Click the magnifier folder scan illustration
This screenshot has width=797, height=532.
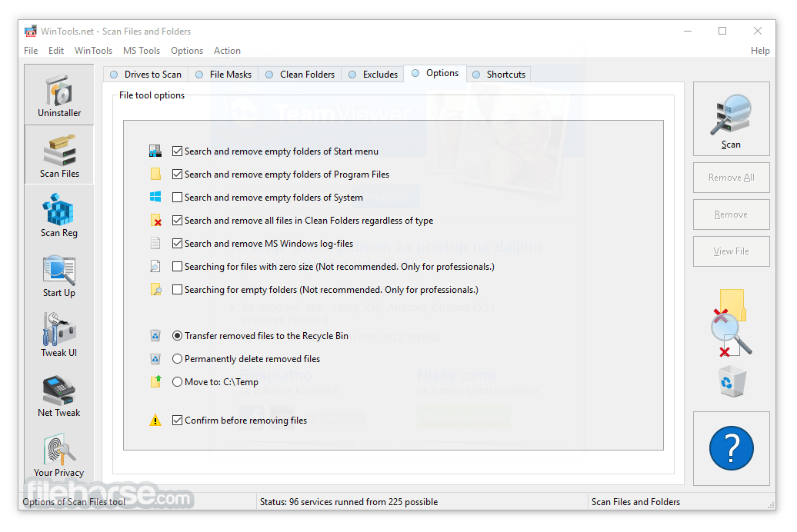(731, 323)
